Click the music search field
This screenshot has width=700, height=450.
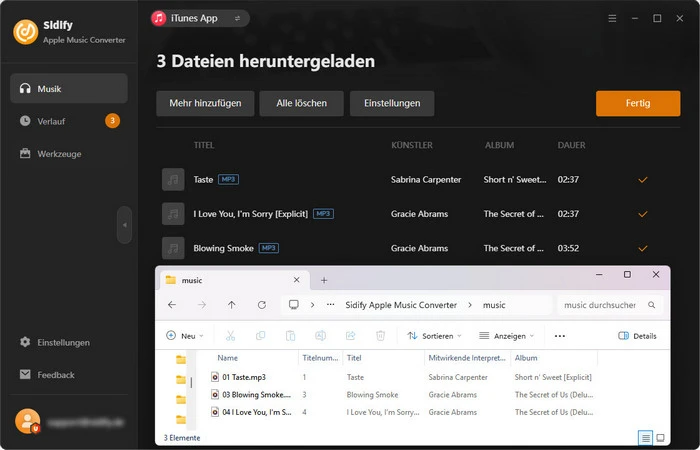tap(610, 305)
